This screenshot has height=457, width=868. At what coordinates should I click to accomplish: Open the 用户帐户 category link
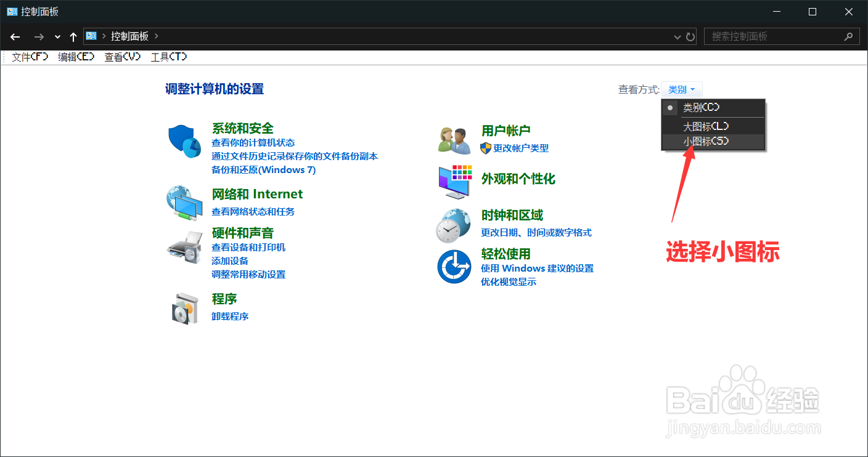(506, 131)
